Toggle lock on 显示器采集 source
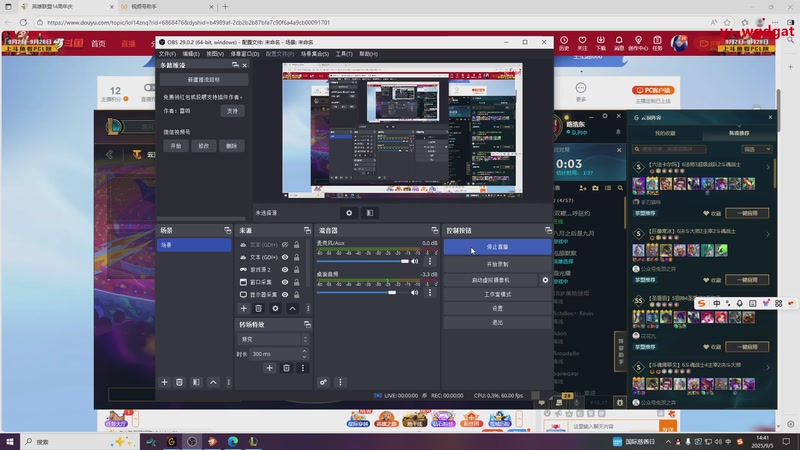 (x=296, y=294)
